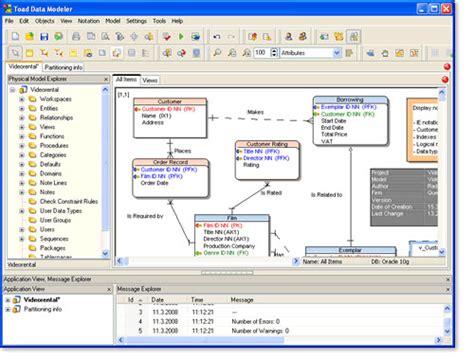The width and height of the screenshot is (474, 360).
Task: Expand the Workspaces tree node
Action: pos(22,99)
